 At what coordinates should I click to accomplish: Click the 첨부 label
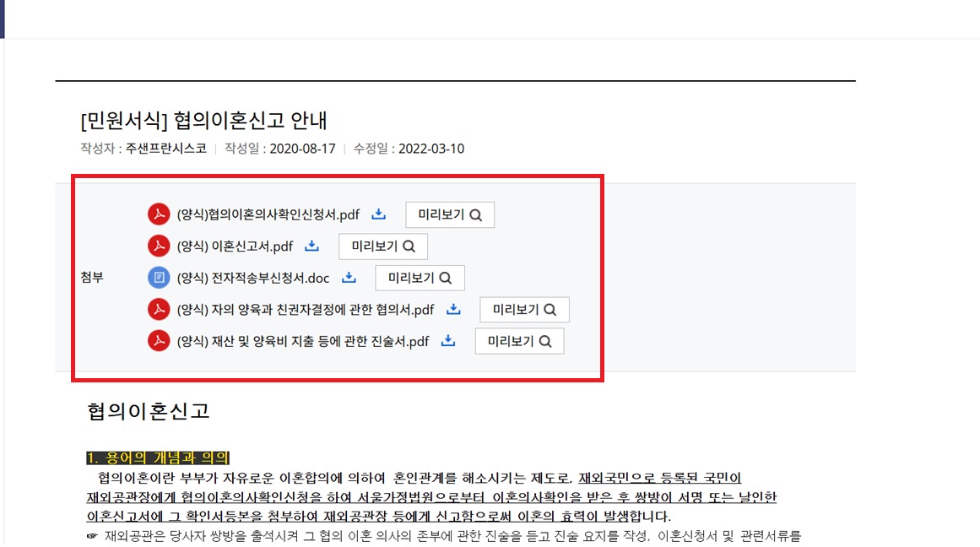pyautogui.click(x=92, y=278)
